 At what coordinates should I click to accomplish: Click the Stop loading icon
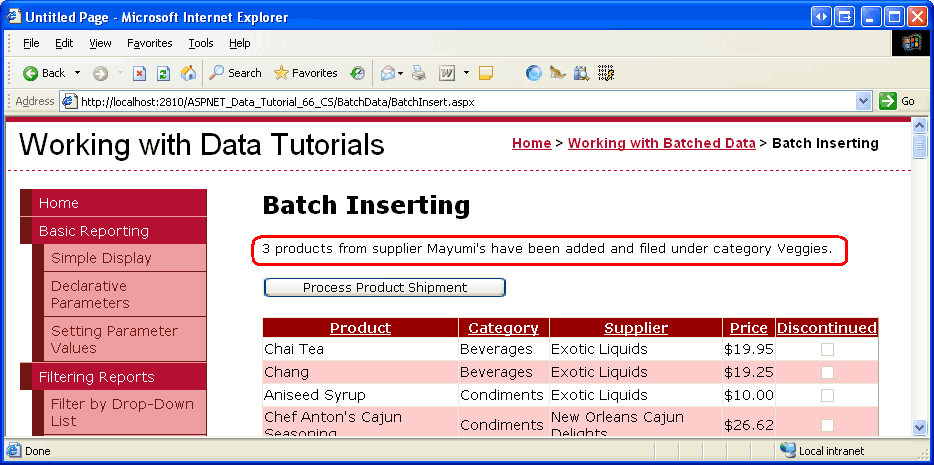click(x=140, y=73)
